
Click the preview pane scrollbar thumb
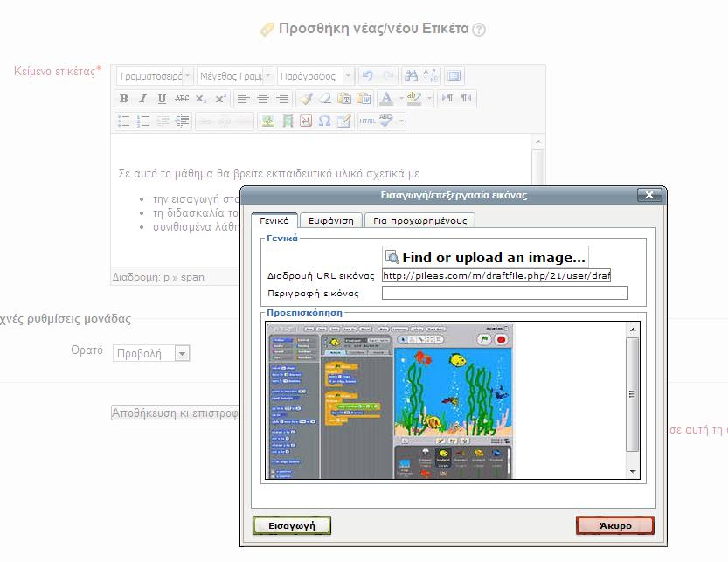coord(633,394)
